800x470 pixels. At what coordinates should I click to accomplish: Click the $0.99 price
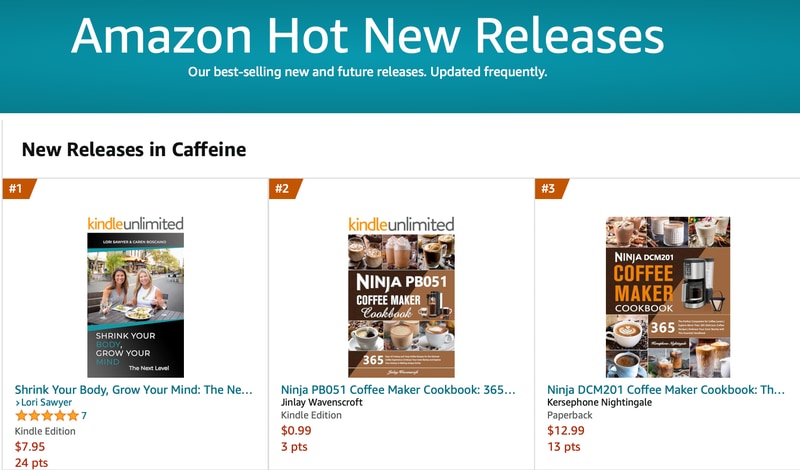click(x=296, y=430)
